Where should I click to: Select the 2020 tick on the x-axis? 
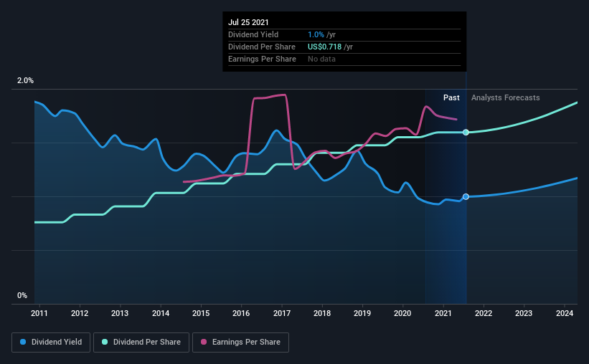click(x=402, y=313)
